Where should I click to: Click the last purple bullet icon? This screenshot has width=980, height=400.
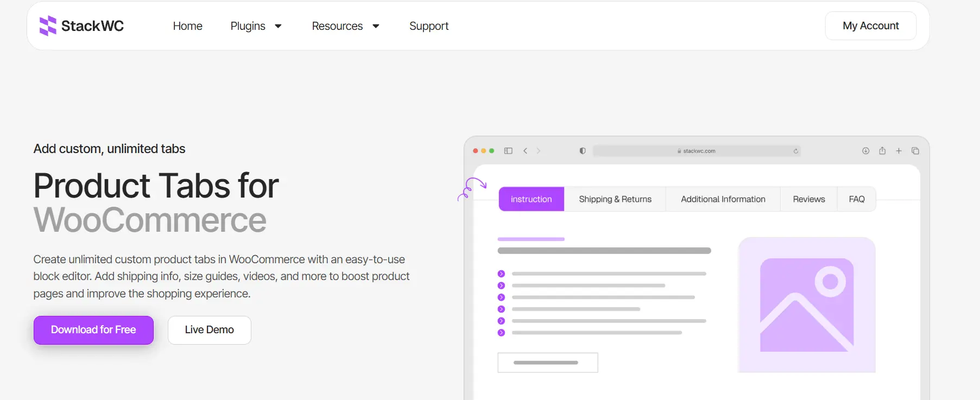pyautogui.click(x=501, y=333)
